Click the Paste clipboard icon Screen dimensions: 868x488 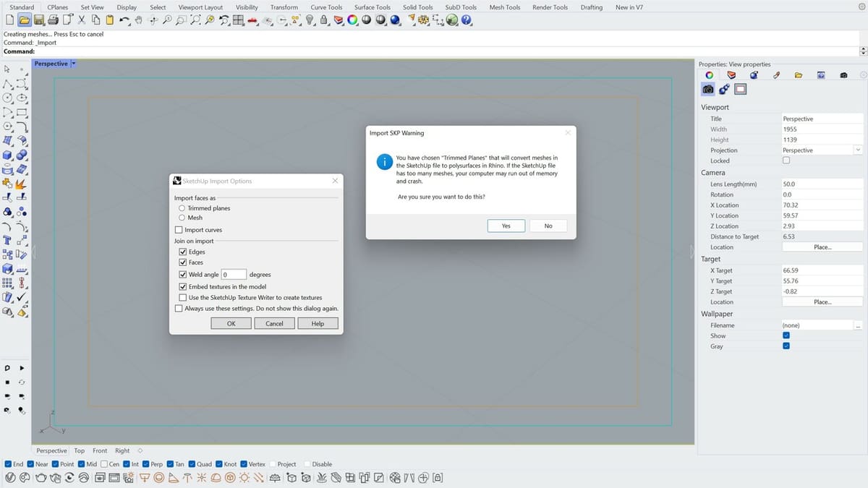pos(109,20)
